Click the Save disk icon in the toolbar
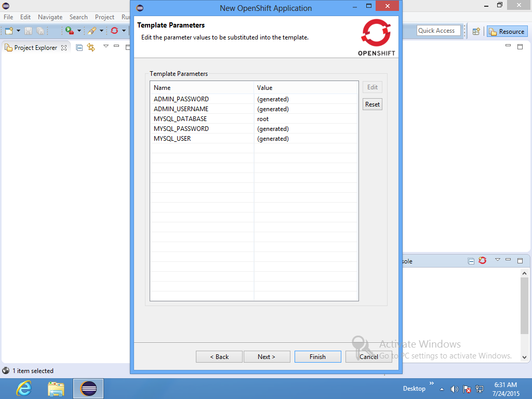 click(x=29, y=31)
